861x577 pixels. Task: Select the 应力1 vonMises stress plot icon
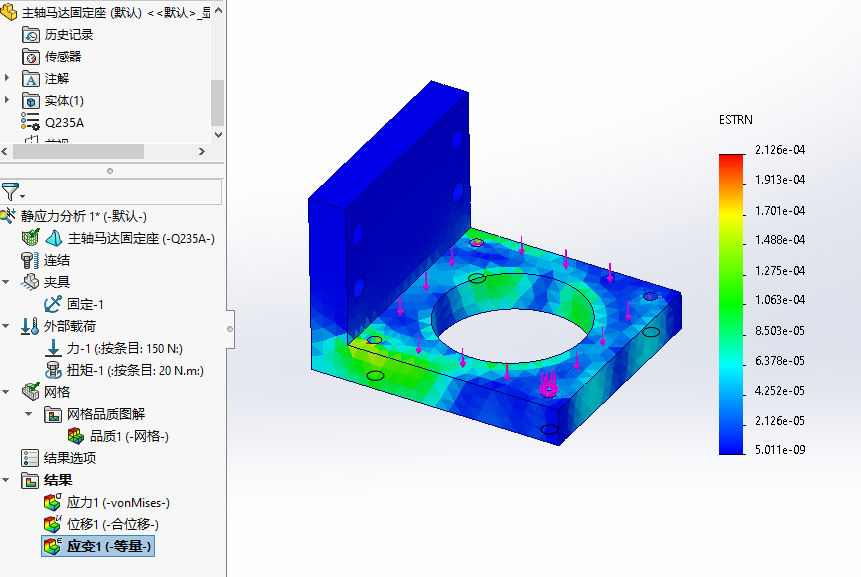(x=53, y=502)
